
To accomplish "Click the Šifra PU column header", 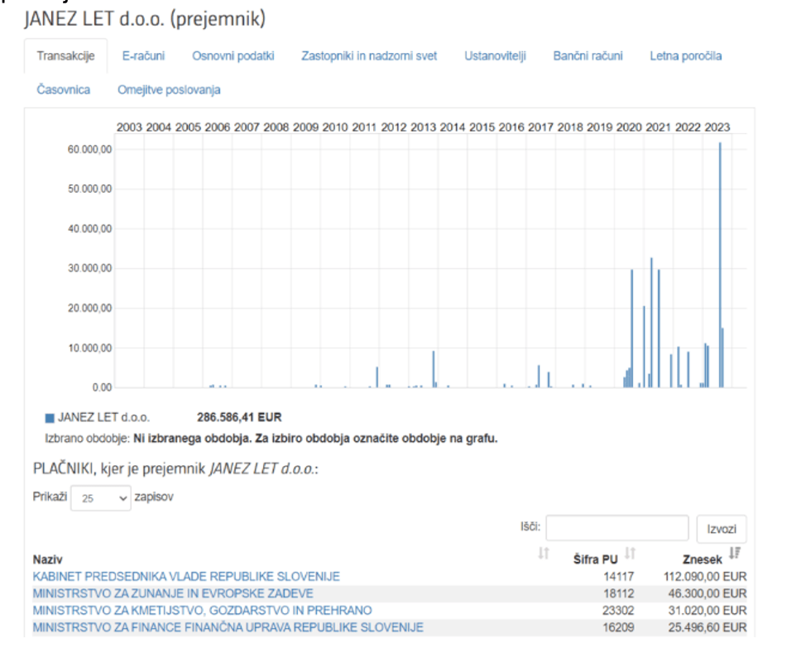I will [x=596, y=559].
